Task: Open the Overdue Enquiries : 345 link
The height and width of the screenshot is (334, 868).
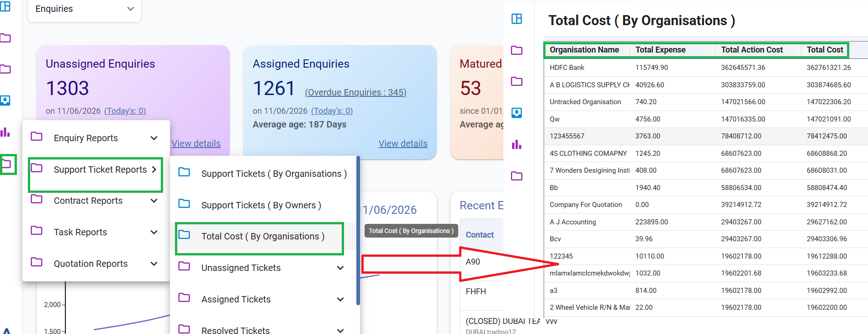Action: pyautogui.click(x=356, y=92)
